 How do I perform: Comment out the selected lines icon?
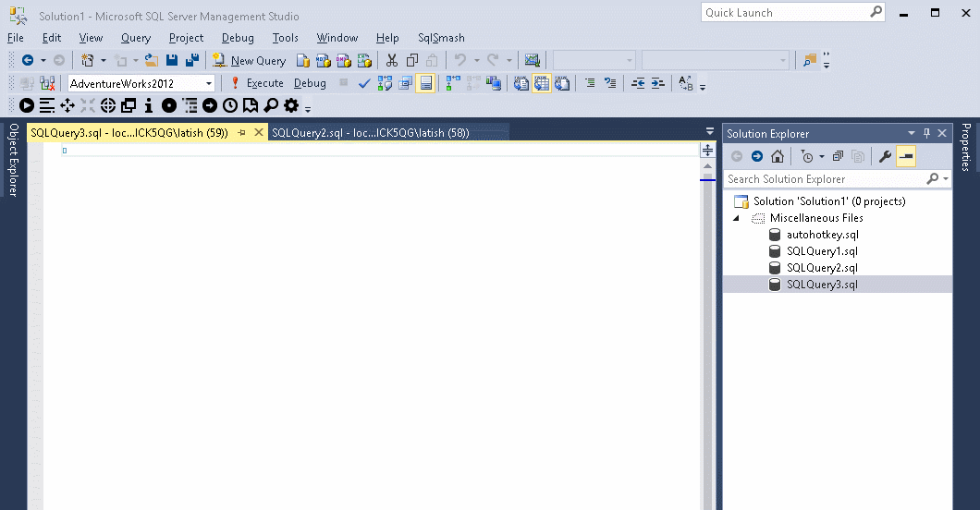589,83
